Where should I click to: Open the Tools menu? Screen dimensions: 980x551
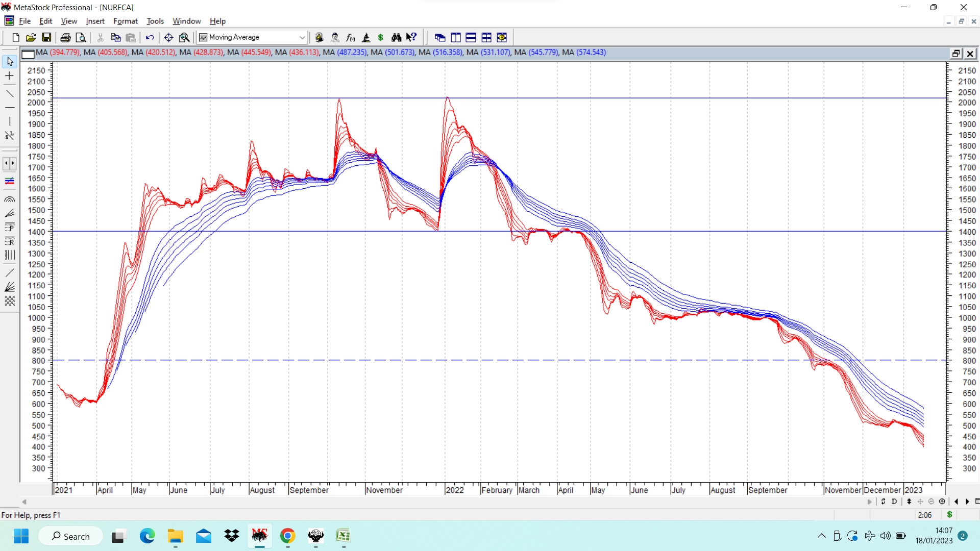click(155, 21)
